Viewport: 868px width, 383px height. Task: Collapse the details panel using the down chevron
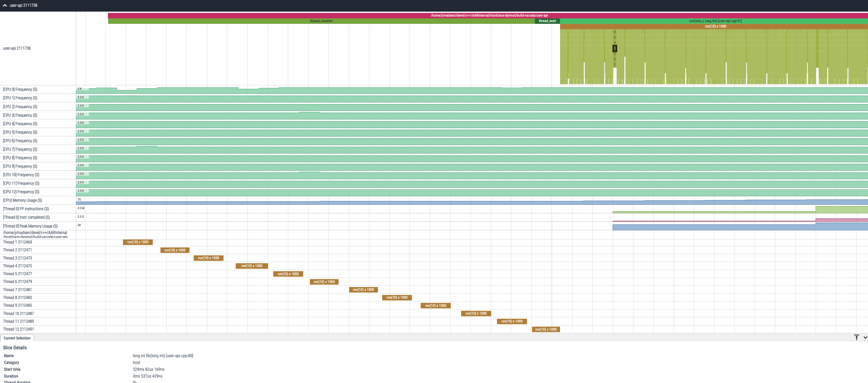click(x=865, y=337)
